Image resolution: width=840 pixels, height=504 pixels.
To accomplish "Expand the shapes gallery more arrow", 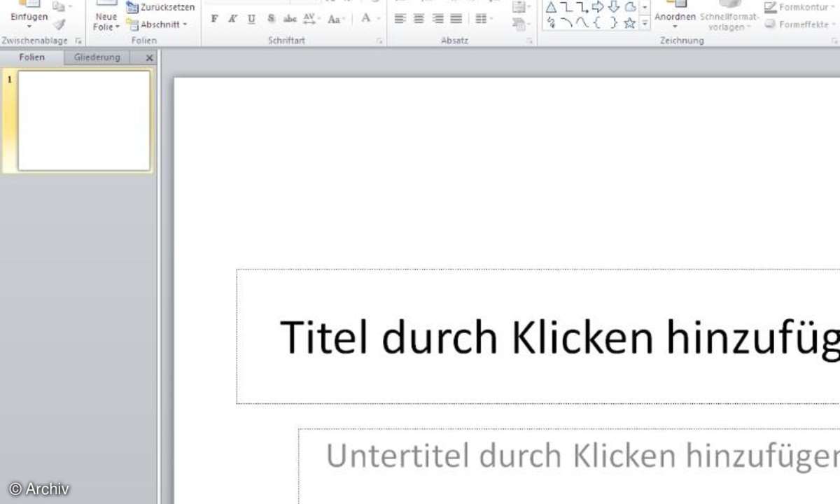I will click(x=645, y=23).
